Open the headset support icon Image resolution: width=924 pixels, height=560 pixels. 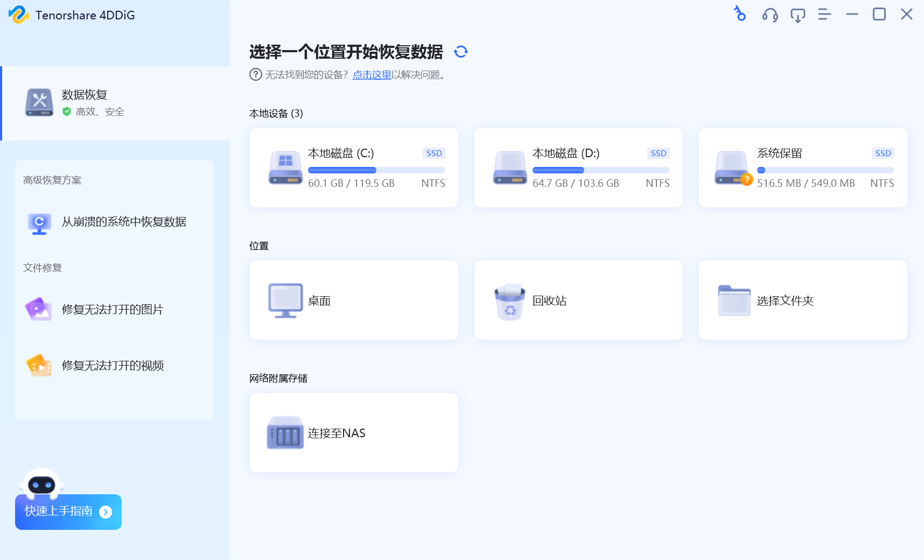(770, 15)
